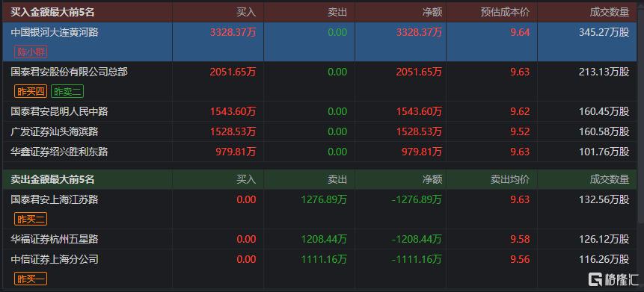Viewport: 644px width, 292px height.
Task: Select 国泰君安股份有限公司总部 row name
Action: [x=69, y=72]
